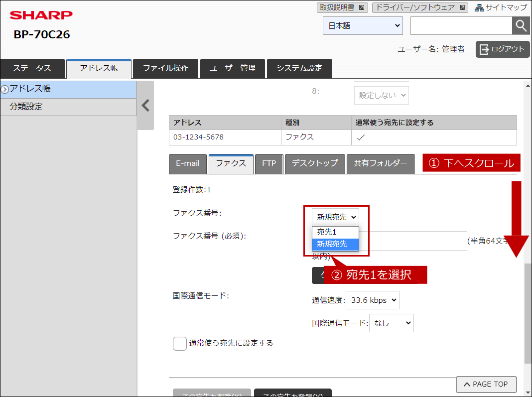Check 通常使う宛先に設定する checkbox

pyautogui.click(x=179, y=343)
